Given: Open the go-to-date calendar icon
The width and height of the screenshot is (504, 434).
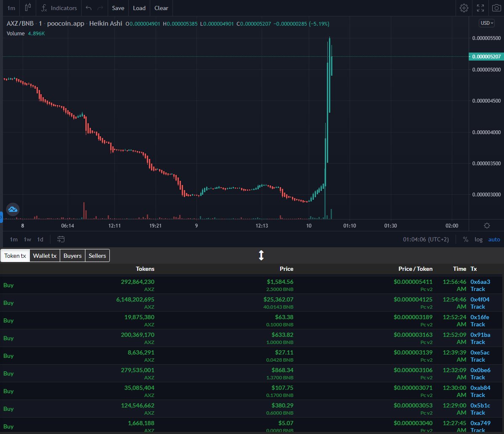Looking at the screenshot, I should (x=61, y=239).
